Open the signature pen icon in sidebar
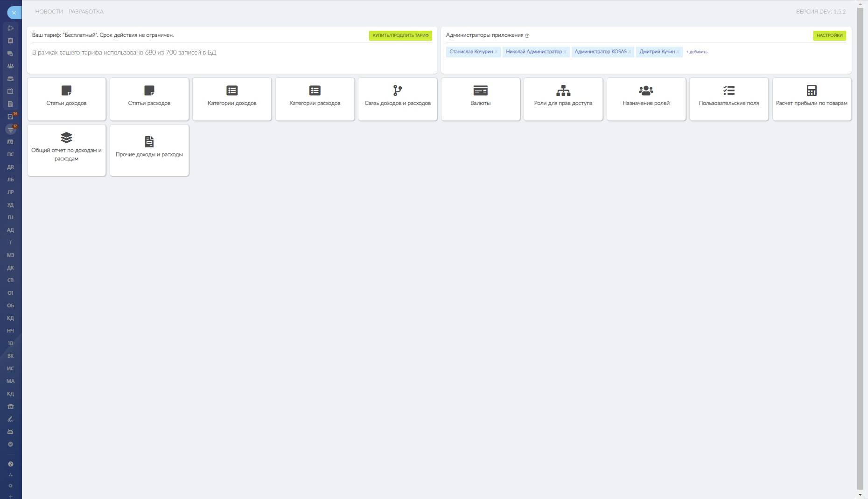The height and width of the screenshot is (499, 868). click(x=10, y=419)
